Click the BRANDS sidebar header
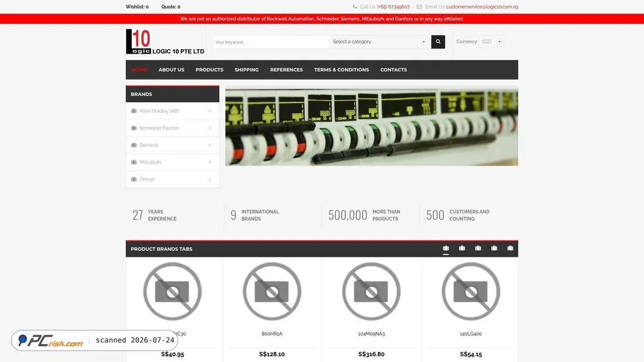This screenshot has width=644, height=362. pyautogui.click(x=173, y=94)
